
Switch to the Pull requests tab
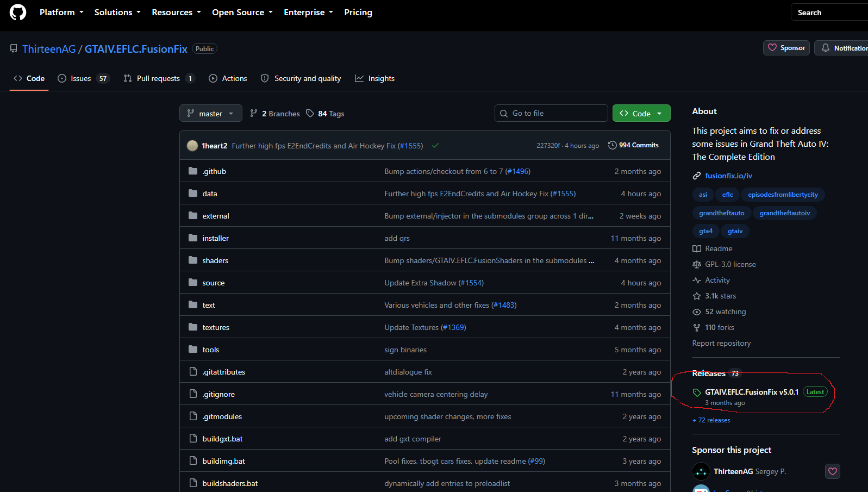(x=159, y=78)
